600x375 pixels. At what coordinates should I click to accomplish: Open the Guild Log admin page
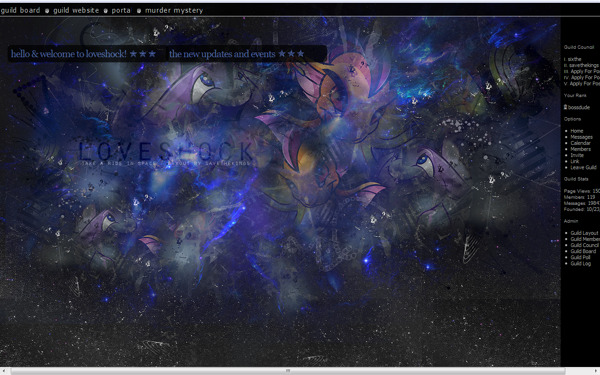[580, 264]
